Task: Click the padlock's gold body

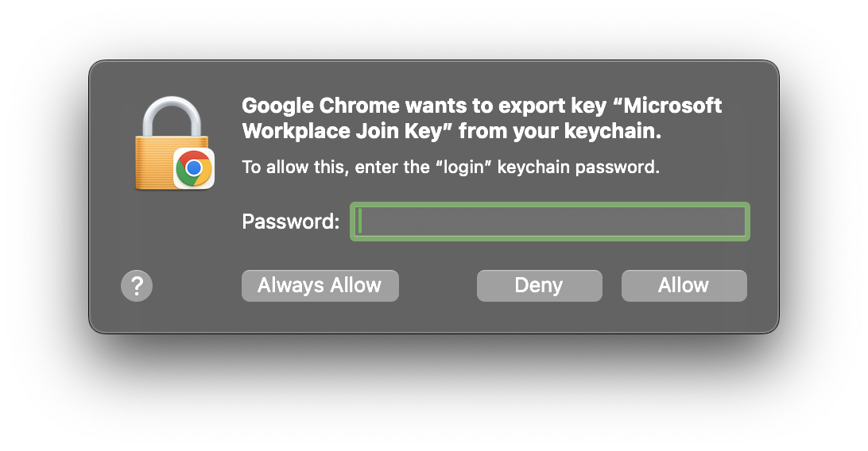Action: [x=155, y=163]
